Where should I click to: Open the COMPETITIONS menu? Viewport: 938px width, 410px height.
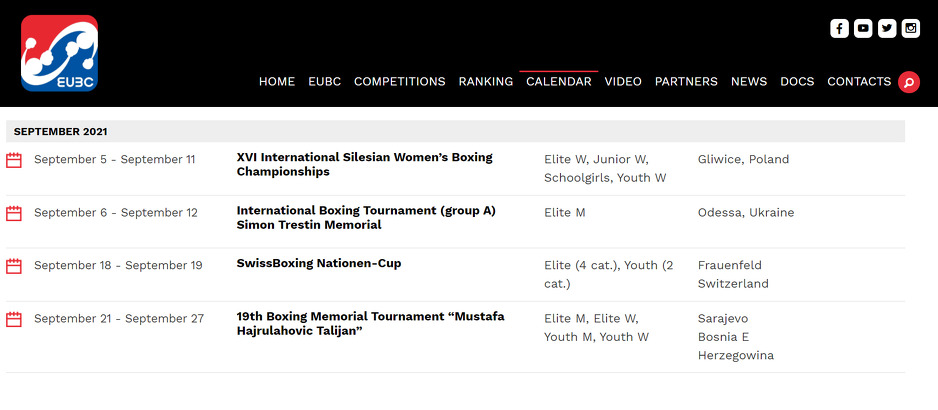coord(399,82)
